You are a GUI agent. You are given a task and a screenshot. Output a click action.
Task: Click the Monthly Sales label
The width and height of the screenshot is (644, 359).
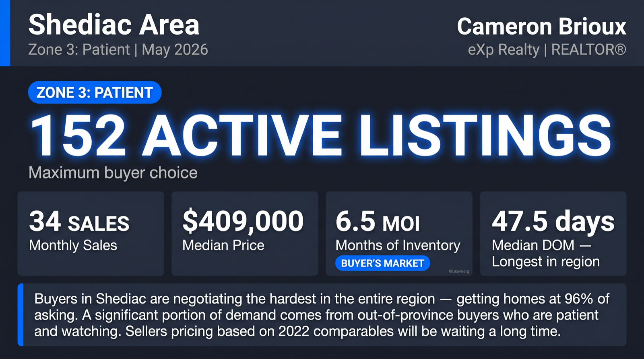(x=73, y=245)
